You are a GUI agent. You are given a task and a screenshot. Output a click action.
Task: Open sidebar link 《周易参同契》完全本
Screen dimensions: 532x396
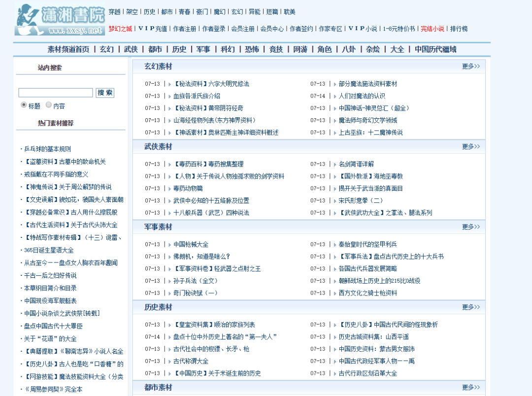coord(53,390)
